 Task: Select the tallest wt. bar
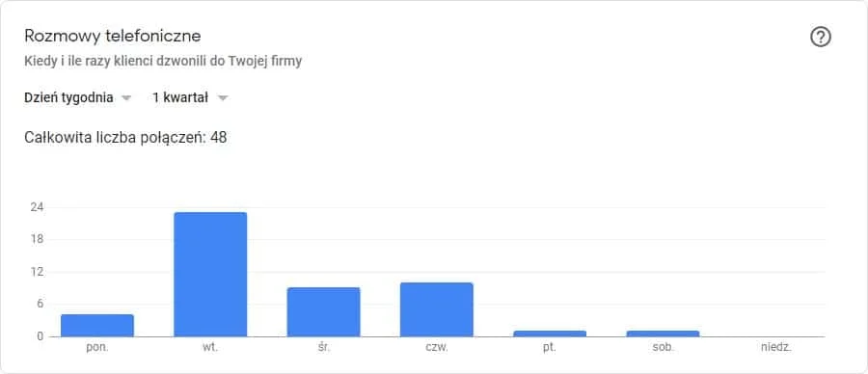click(210, 275)
